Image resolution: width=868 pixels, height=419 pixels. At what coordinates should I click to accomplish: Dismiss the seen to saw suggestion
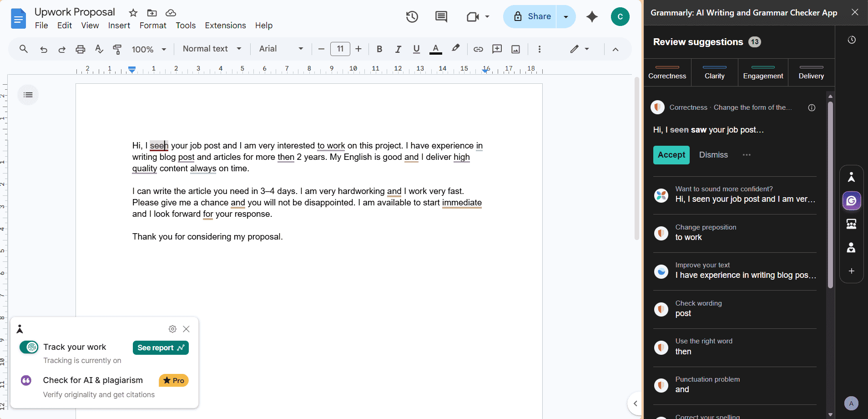point(713,155)
